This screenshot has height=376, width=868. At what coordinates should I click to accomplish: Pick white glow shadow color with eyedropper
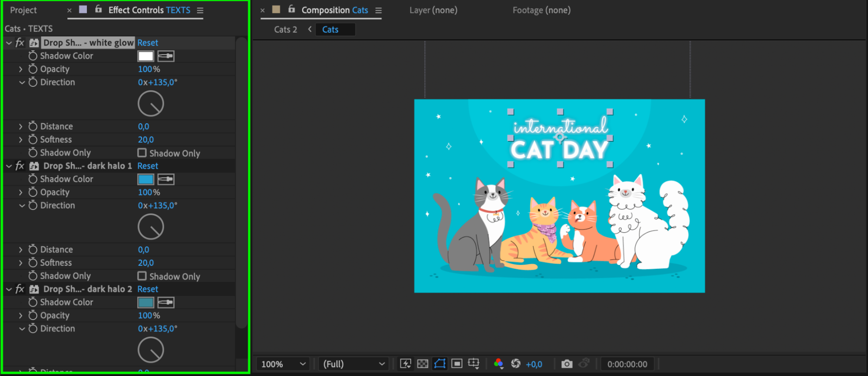[x=165, y=56]
